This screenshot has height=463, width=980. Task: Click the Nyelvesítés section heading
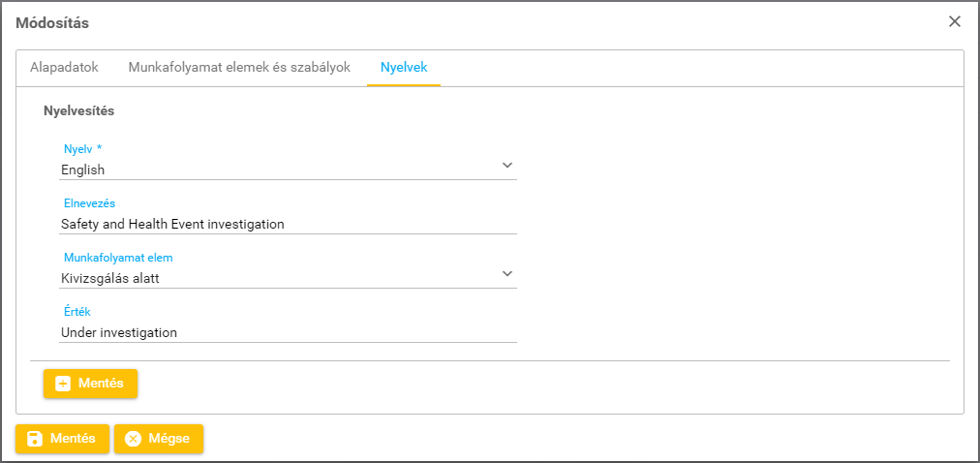coord(79,111)
